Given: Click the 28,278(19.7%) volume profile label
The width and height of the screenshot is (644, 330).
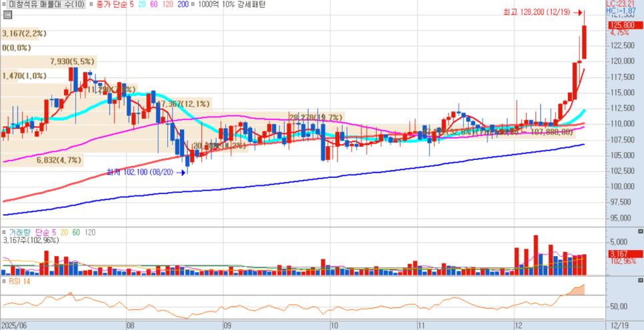Looking at the screenshot, I should coord(316,118).
